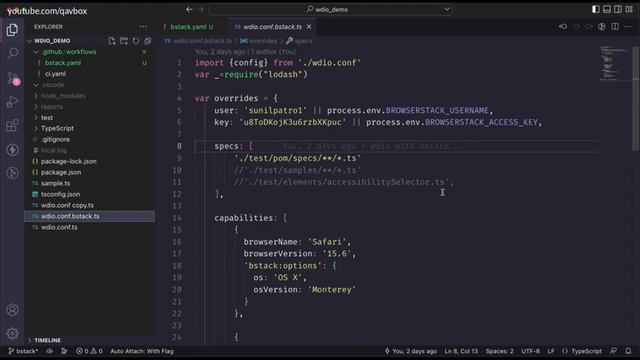The width and height of the screenshot is (640, 360).
Task: Toggle Auto Attach: With Flag
Action: click(142, 351)
